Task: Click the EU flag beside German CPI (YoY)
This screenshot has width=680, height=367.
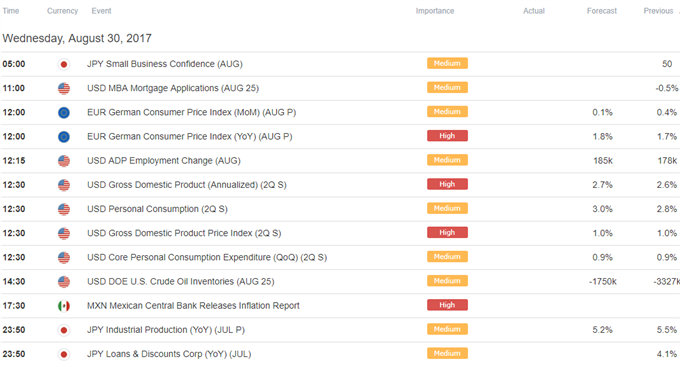Action: 64,137
